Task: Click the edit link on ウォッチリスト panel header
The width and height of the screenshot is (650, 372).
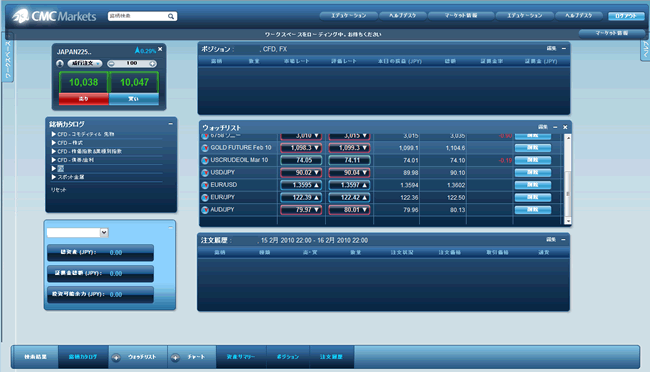Action: pos(543,127)
